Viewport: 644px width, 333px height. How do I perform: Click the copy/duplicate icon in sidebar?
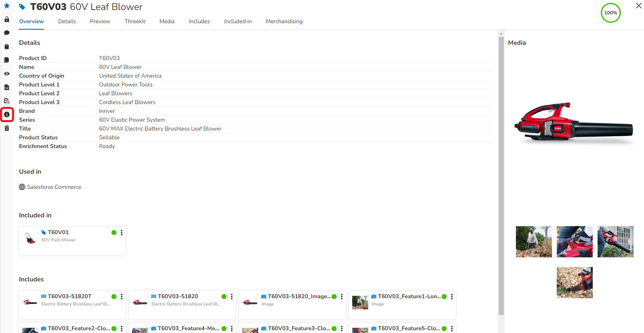(7, 60)
